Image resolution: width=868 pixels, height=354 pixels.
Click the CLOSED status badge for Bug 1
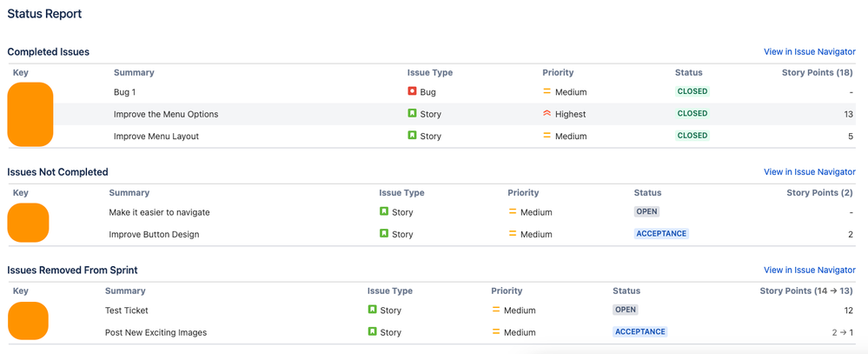pyautogui.click(x=692, y=91)
